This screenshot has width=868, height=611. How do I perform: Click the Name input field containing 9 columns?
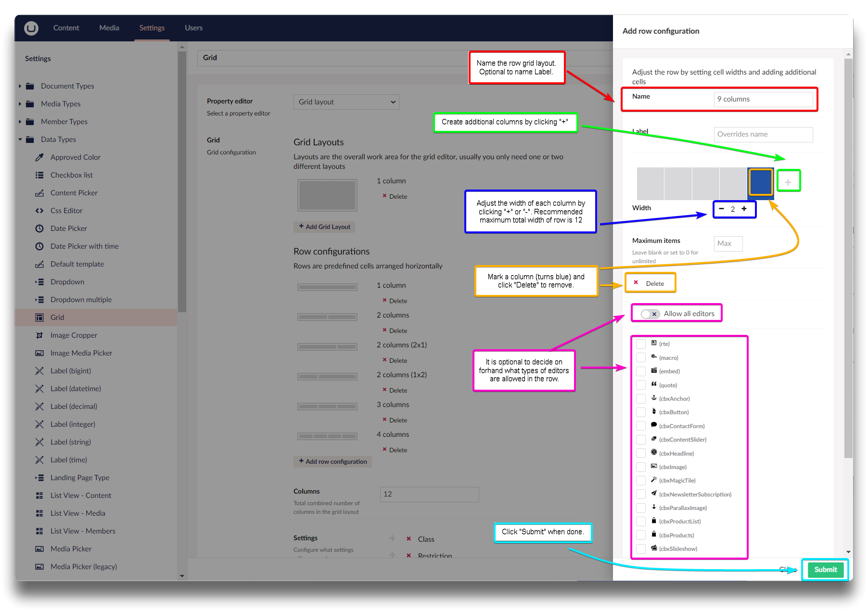763,99
